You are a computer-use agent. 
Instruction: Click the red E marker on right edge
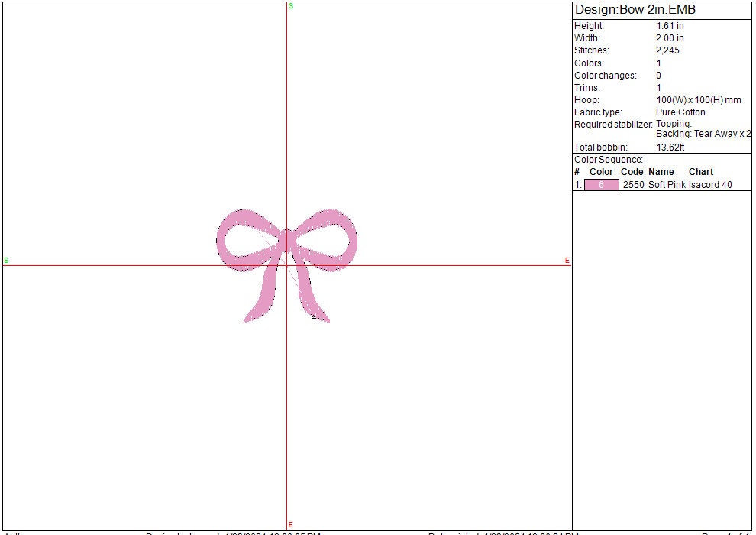point(567,261)
